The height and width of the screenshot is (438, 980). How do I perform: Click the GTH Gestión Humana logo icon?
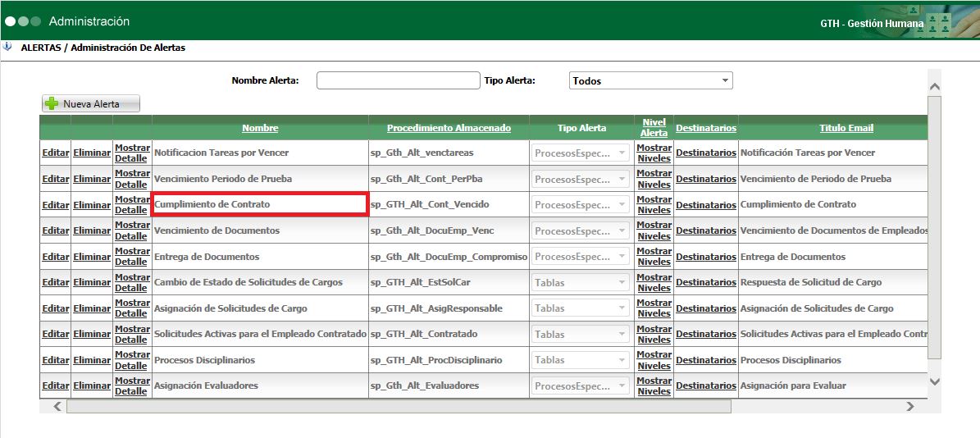(938, 23)
